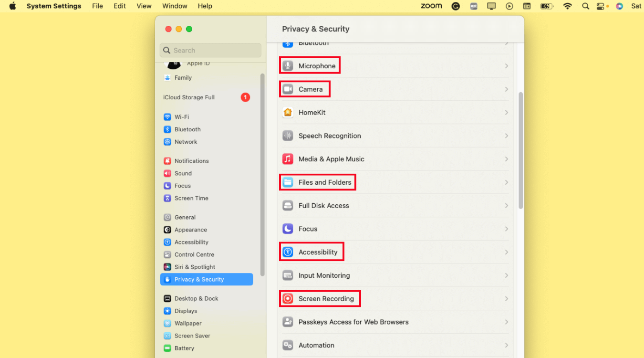Screen dimensions: 644x358
Task: Click the Full Disk Access drive icon
Action: coord(288,206)
